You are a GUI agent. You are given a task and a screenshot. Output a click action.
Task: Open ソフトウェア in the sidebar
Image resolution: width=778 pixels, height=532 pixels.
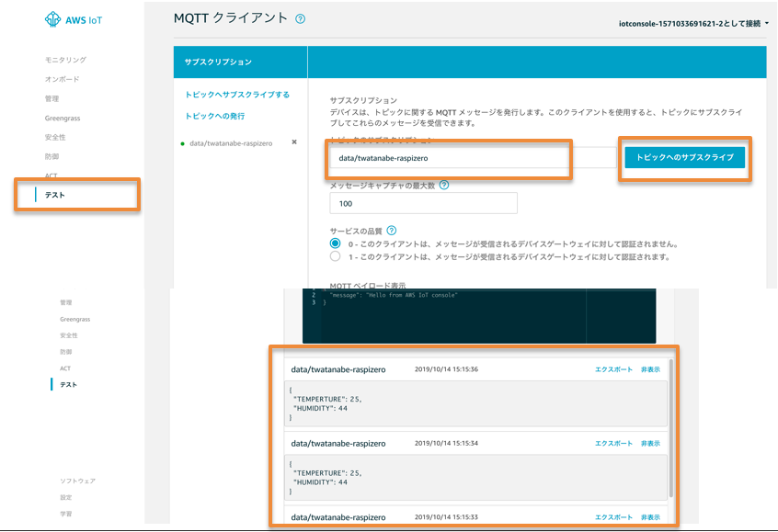click(78, 481)
